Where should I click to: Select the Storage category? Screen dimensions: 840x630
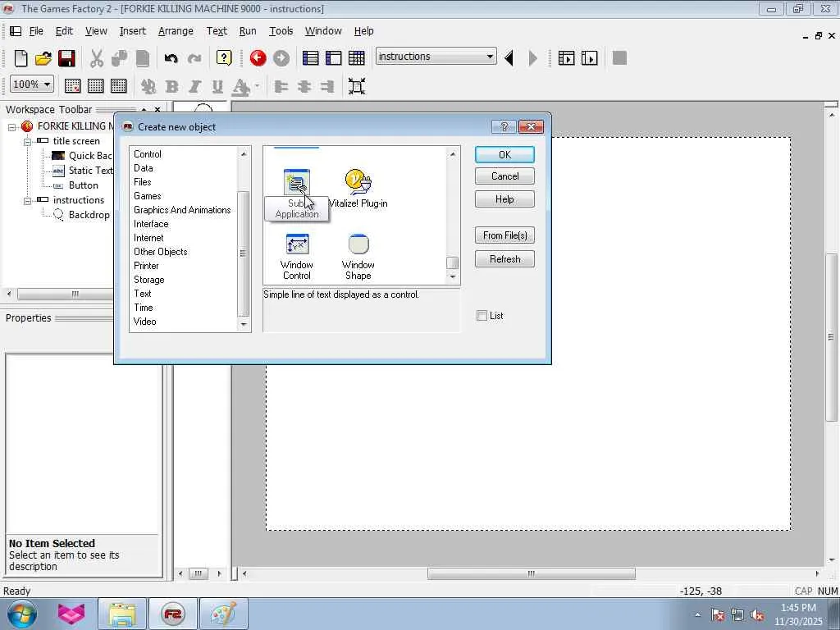tap(149, 280)
